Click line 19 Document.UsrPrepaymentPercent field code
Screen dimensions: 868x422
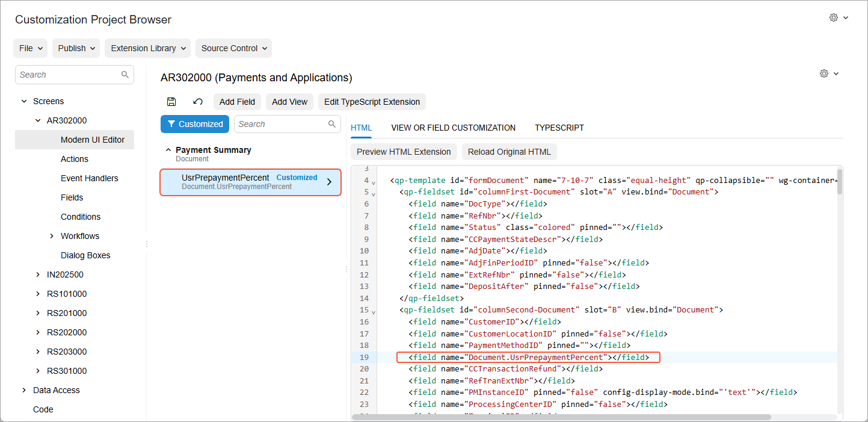coord(529,357)
